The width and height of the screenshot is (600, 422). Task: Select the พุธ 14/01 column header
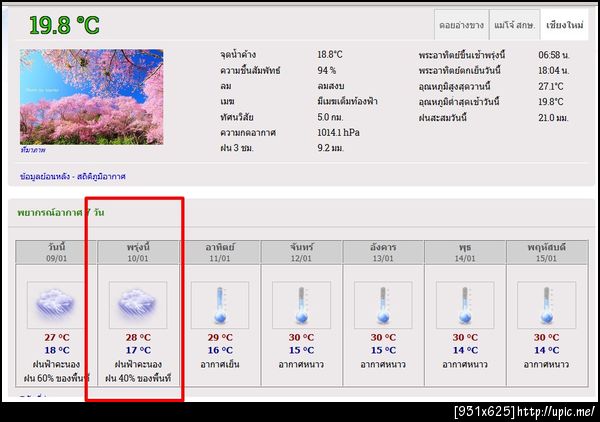465,252
